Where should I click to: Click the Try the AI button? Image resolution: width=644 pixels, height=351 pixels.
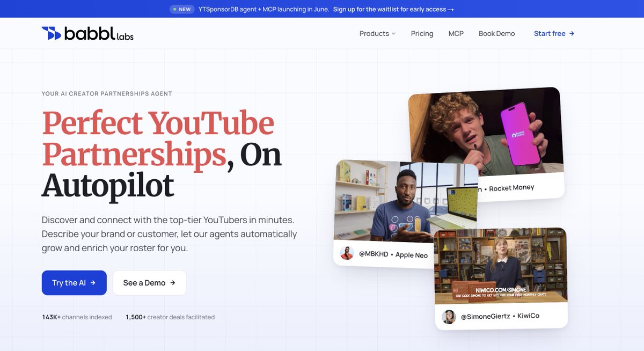coord(74,283)
